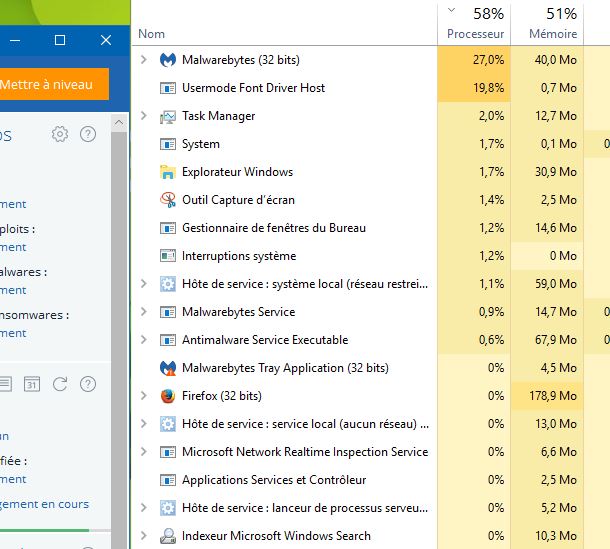Expand Antimalware Service Executable row

(144, 340)
